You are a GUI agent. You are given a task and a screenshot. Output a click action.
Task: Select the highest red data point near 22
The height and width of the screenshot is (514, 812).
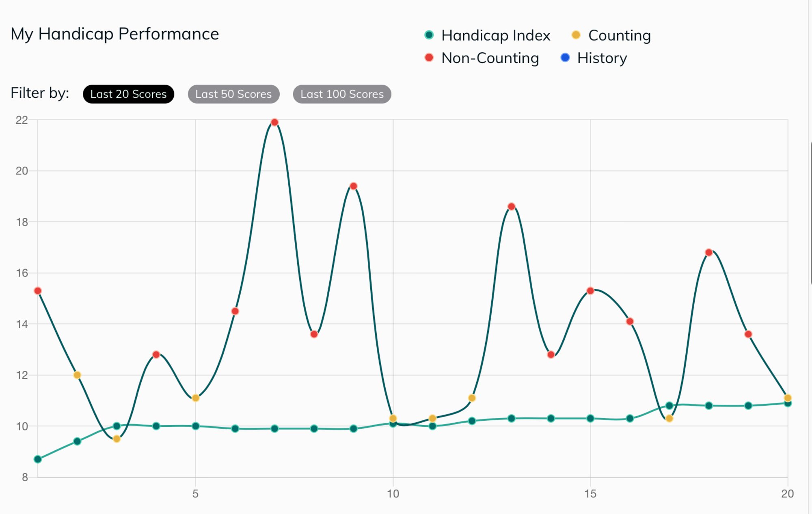pyautogui.click(x=275, y=122)
